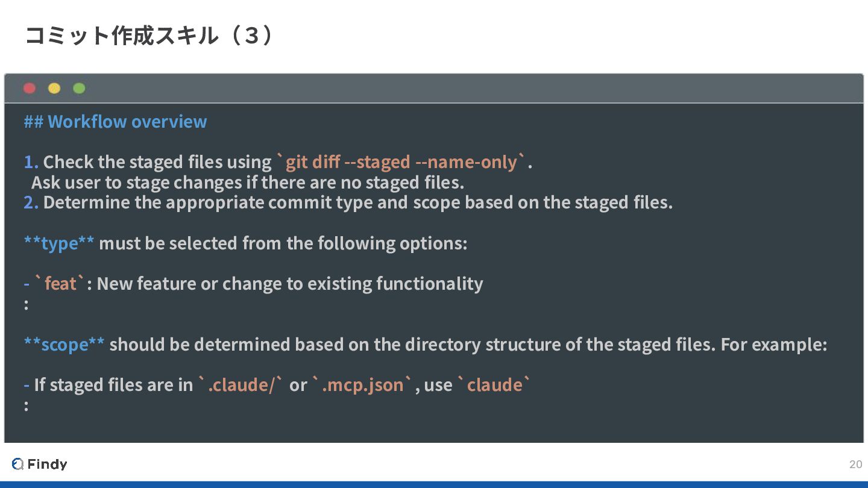Viewport: 868px width, 488px height.
Task: Click the `feat` inline code
Action: click(60, 283)
